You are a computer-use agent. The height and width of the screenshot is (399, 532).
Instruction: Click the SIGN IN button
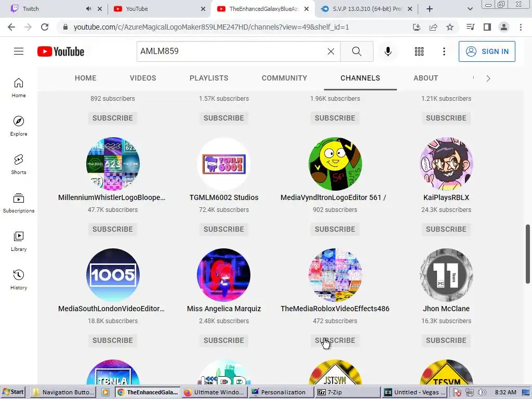(487, 51)
